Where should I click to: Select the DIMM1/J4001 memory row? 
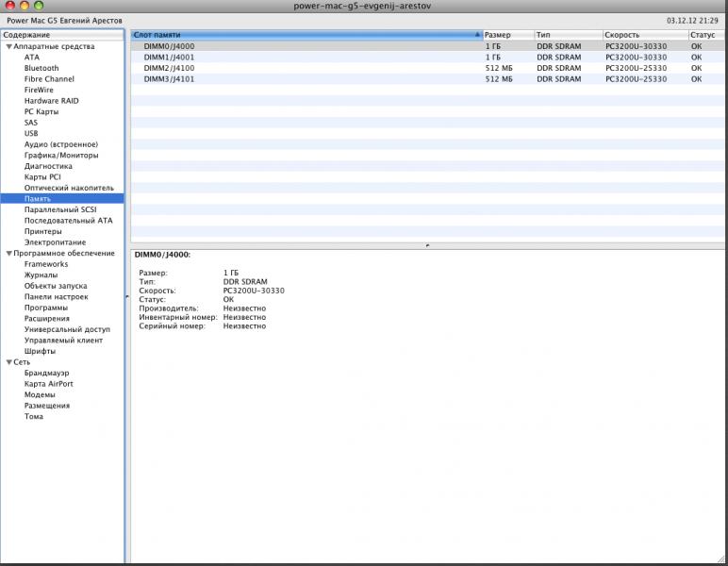coord(427,58)
